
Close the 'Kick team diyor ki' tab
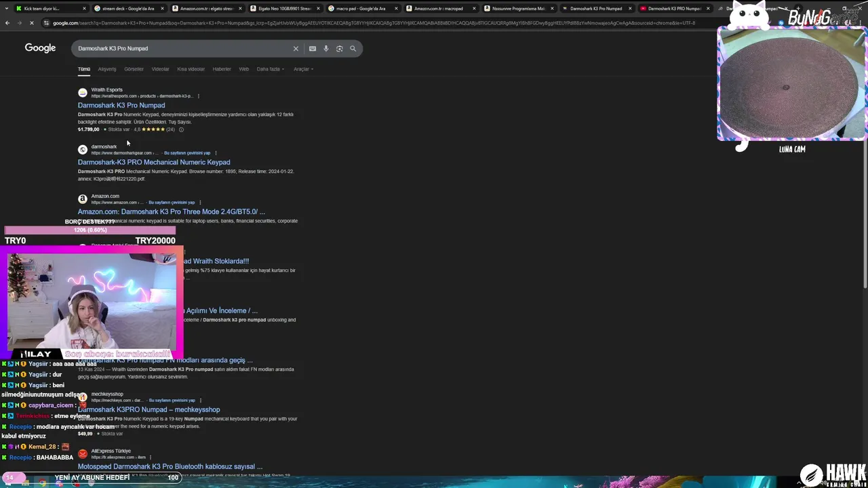click(x=84, y=9)
